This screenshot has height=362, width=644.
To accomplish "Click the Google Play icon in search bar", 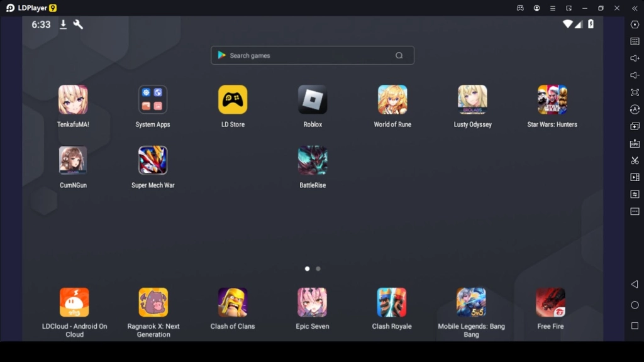I will tap(222, 55).
